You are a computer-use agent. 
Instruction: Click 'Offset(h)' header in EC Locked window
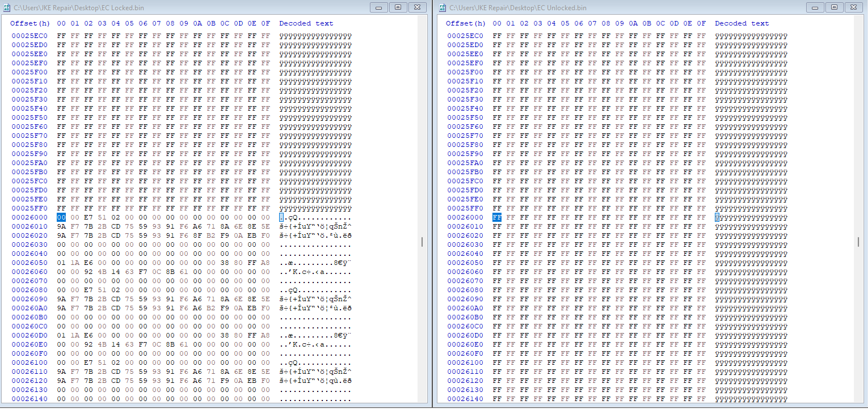(30, 23)
